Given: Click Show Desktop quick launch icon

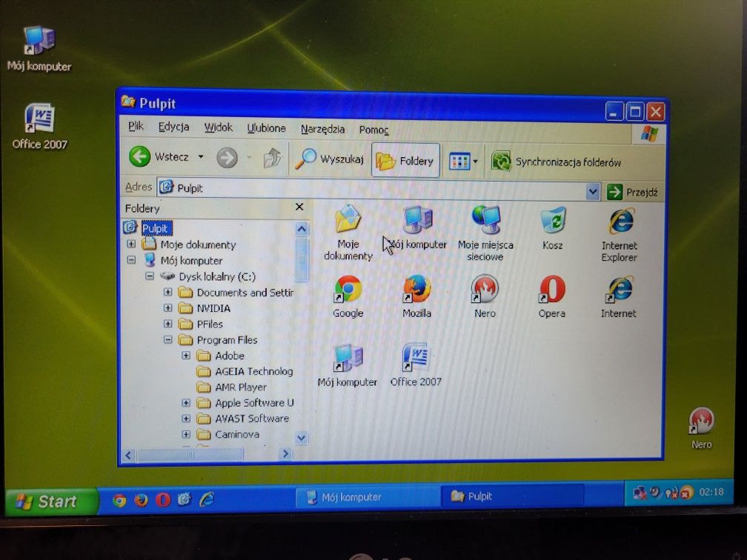Looking at the screenshot, I should coord(184,499).
